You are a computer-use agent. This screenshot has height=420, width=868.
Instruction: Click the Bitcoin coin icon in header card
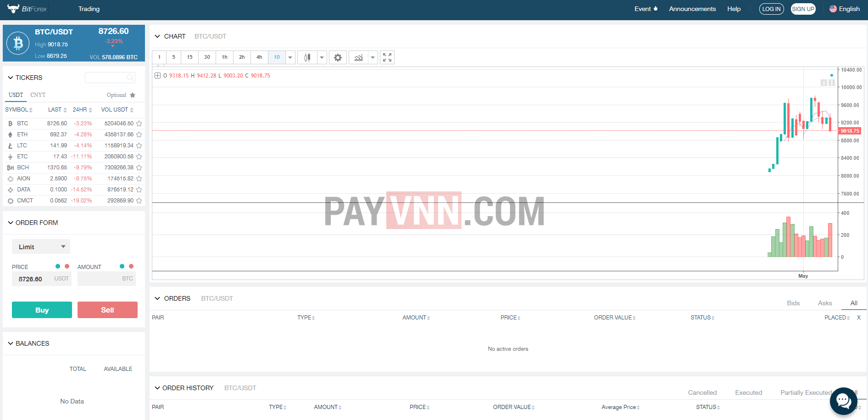[x=18, y=44]
